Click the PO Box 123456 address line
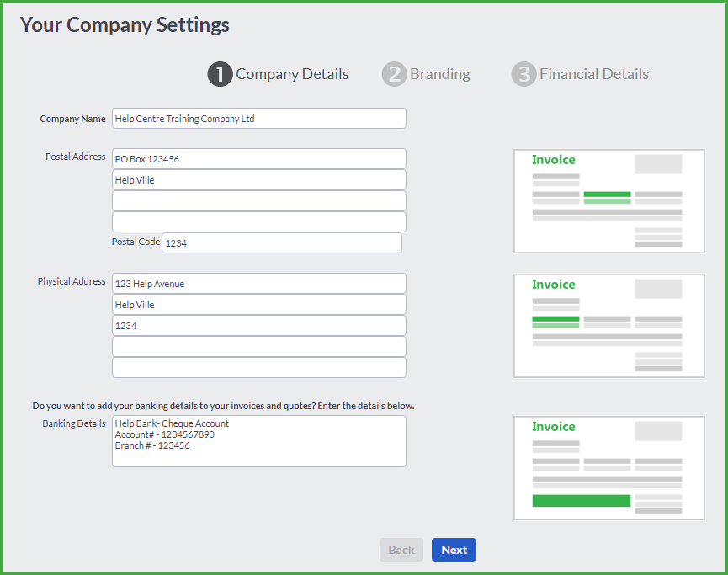Image resolution: width=728 pixels, height=575 pixels. point(259,159)
